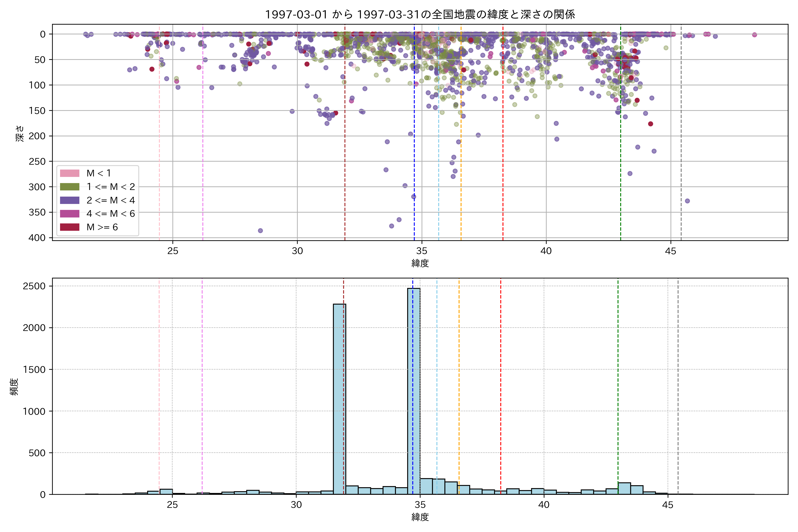Click the deepest scatter point near depth 385
The width and height of the screenshot is (798, 532).
pyautogui.click(x=260, y=231)
